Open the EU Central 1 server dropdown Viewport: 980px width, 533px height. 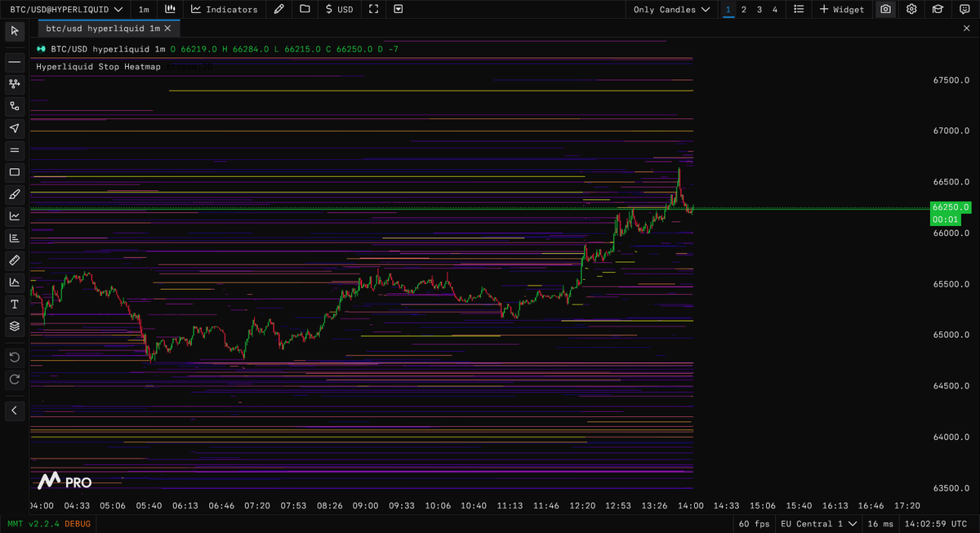[x=820, y=523]
